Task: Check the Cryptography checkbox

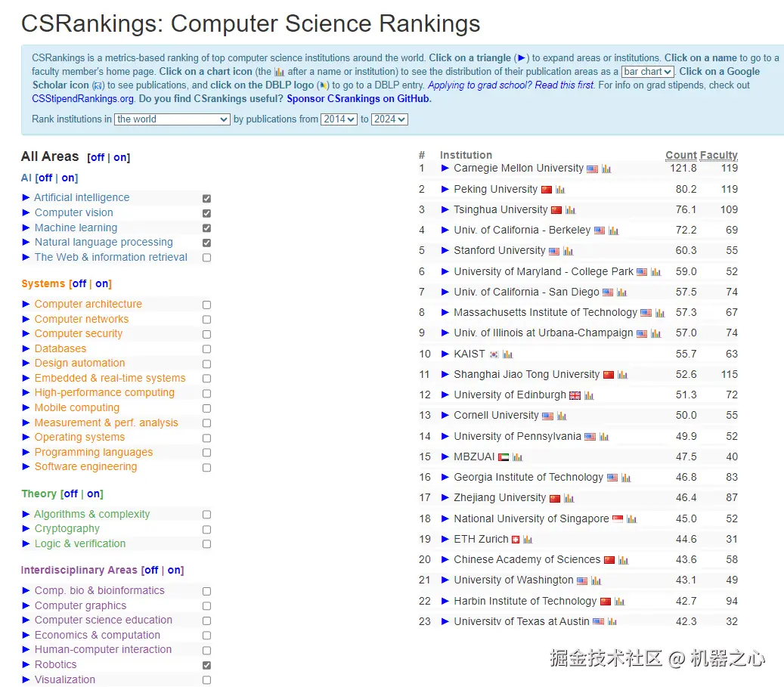Action: pos(206,530)
